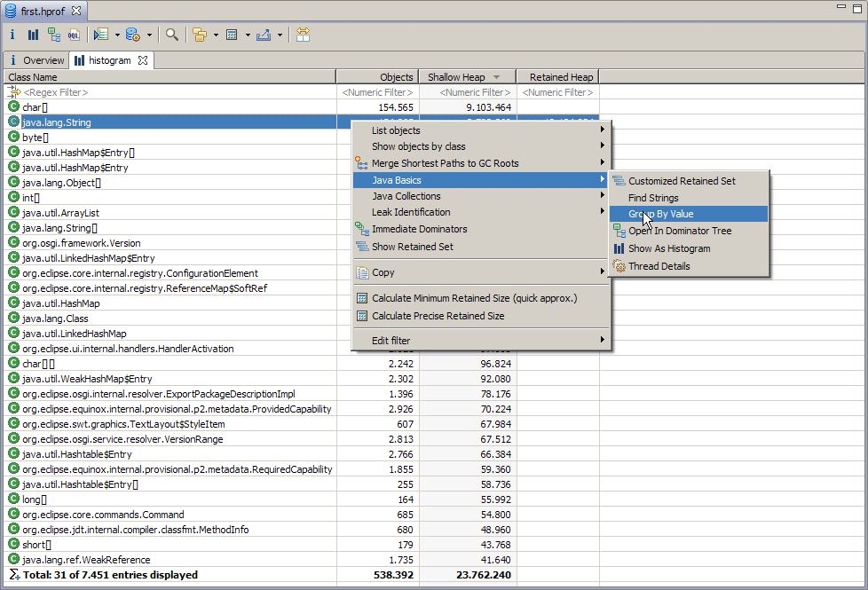Close the histogram tab
The width and height of the screenshot is (868, 590).
[x=142, y=60]
